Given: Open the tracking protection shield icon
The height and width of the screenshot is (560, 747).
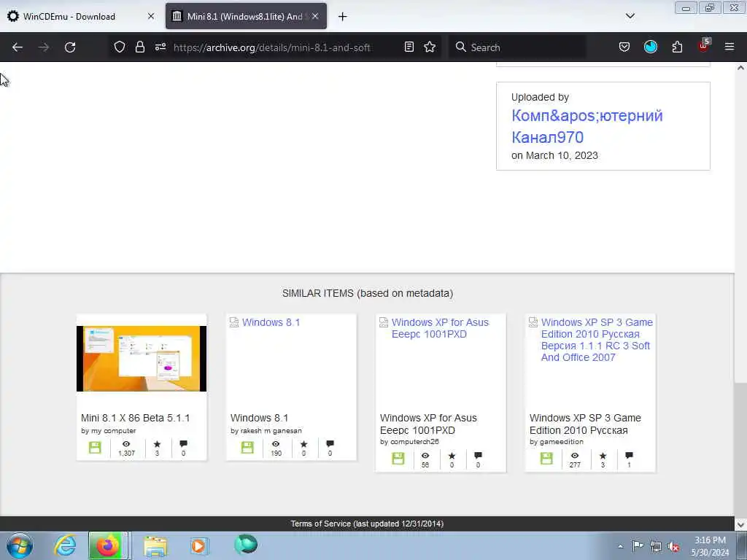Looking at the screenshot, I should point(120,47).
